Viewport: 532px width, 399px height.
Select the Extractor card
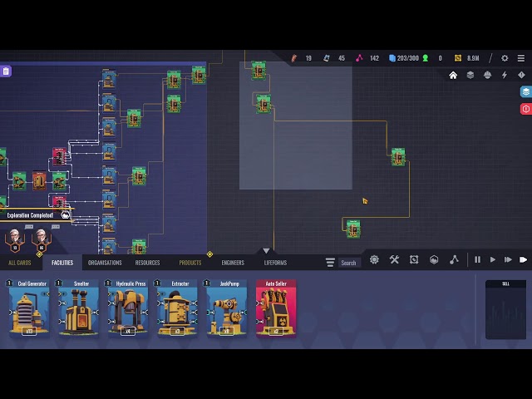177,308
